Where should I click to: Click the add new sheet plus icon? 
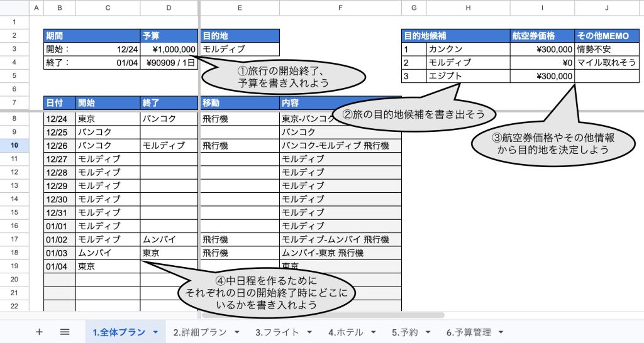pyautogui.click(x=39, y=332)
